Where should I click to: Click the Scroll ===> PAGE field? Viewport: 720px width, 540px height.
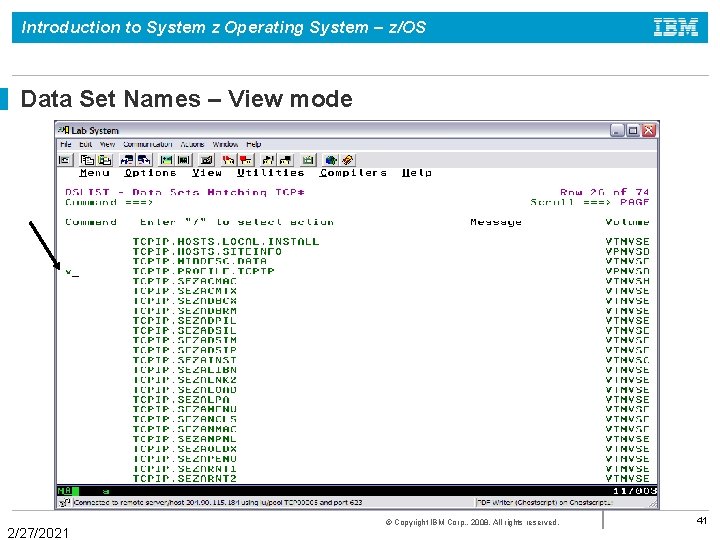[635, 202]
